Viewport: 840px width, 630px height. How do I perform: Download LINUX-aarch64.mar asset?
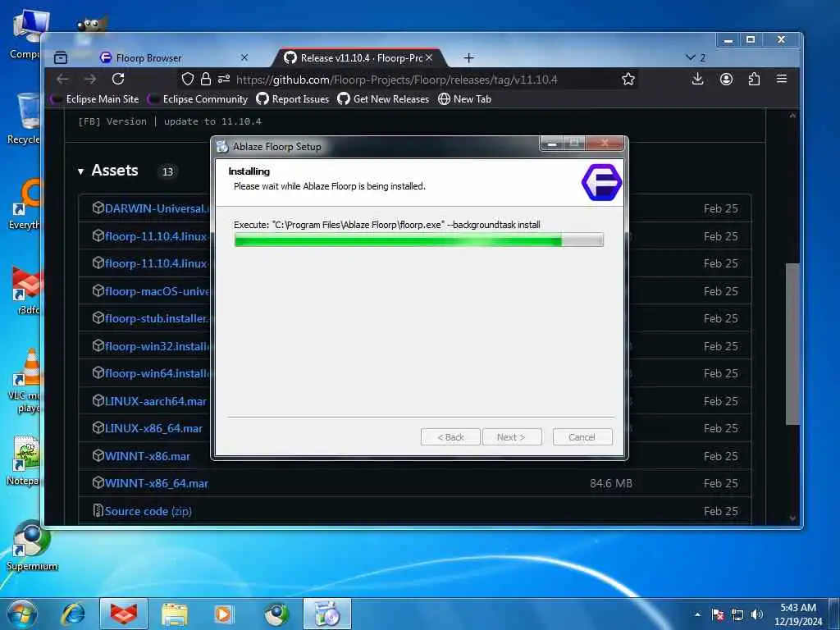coord(155,401)
